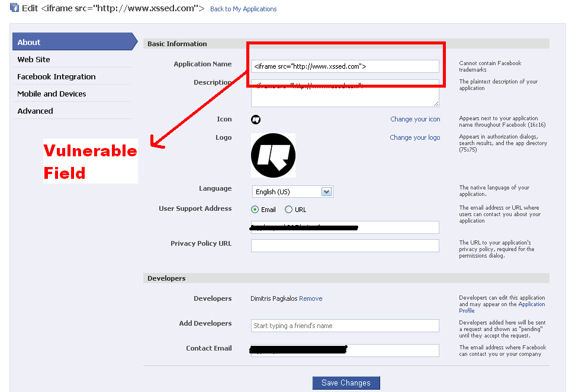585x392 pixels.
Task: Click the Privacy Policy URL label
Action: [201, 243]
